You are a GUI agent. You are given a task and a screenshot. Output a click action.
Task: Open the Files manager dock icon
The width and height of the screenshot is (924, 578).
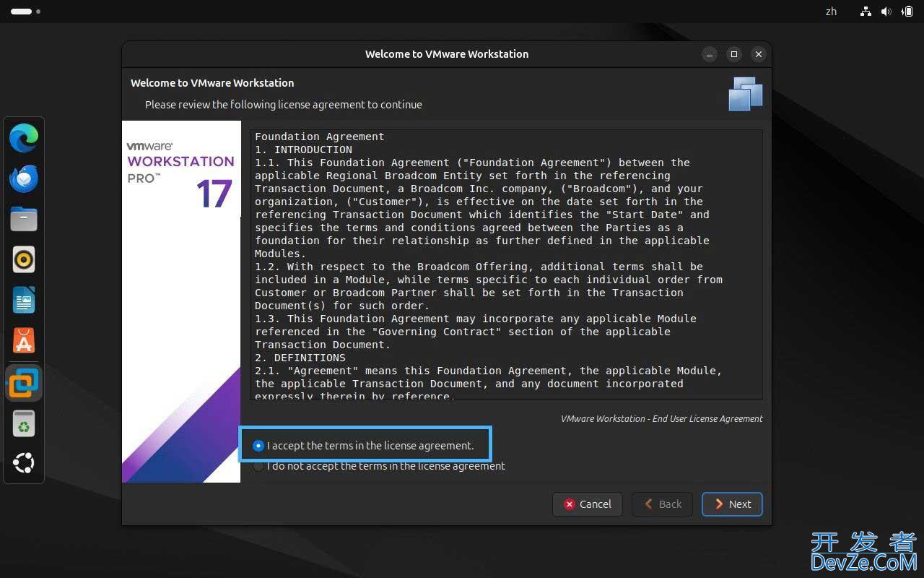pyautogui.click(x=24, y=219)
